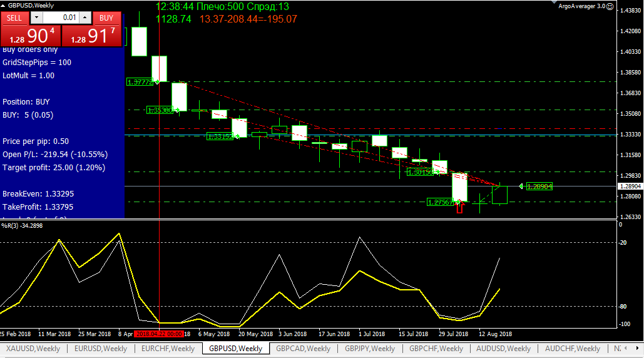Click the 1 Jul 2018 date label
This screenshot has width=644, height=358.
372,334
